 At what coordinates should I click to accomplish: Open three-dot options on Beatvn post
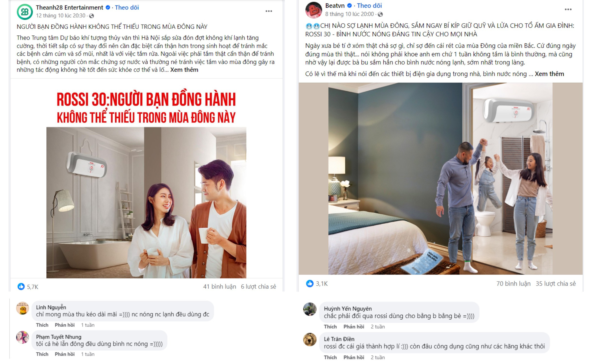pyautogui.click(x=568, y=9)
